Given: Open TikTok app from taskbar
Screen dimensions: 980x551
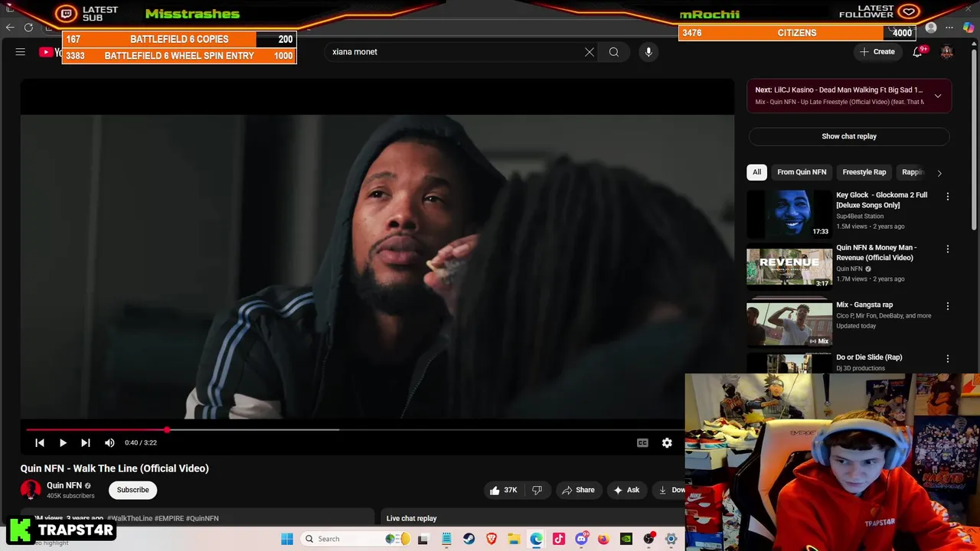Looking at the screenshot, I should click(x=558, y=539).
